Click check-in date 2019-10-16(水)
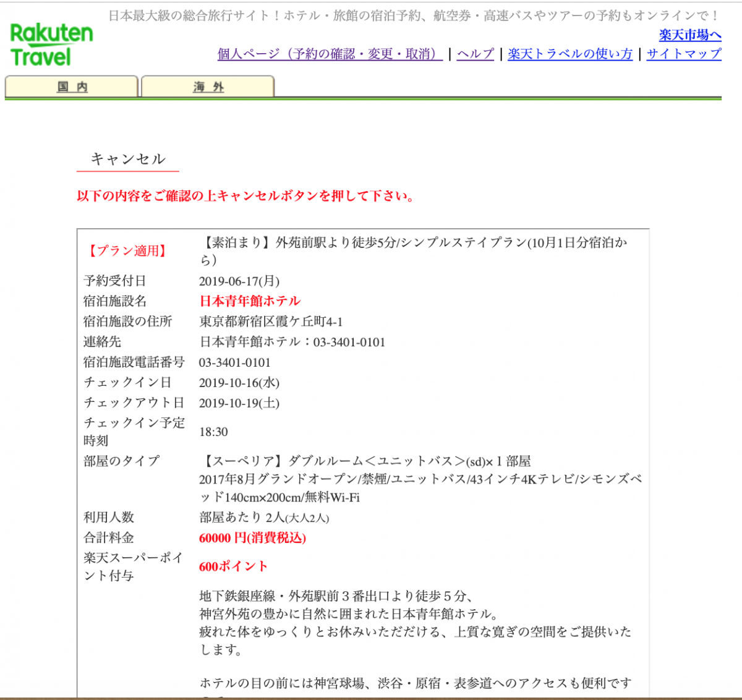This screenshot has height=700, width=742. click(x=239, y=383)
